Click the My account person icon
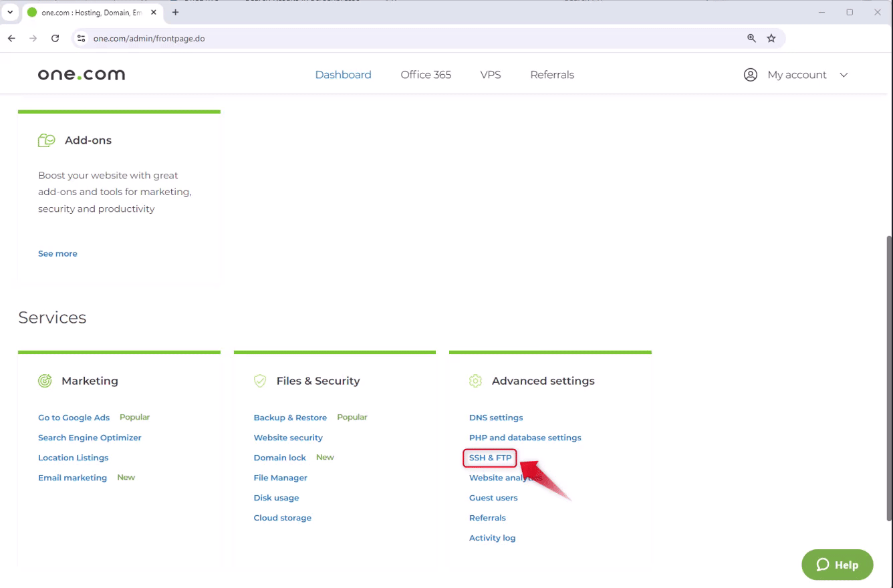The image size is (893, 588). coord(750,74)
